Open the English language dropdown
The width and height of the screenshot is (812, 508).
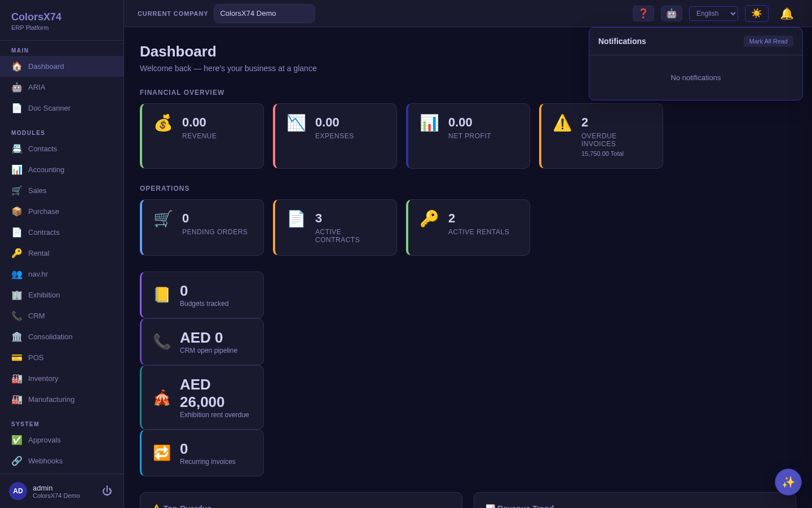[x=713, y=14]
